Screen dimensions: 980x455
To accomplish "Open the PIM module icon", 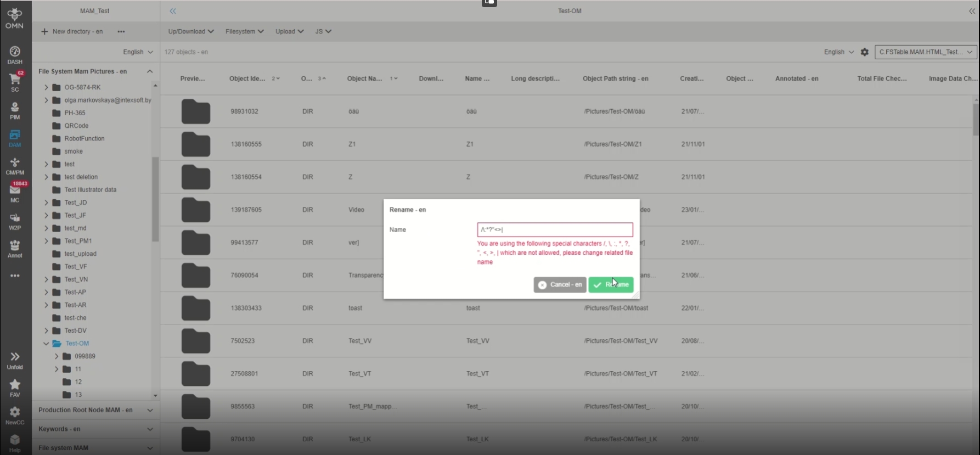I will click(x=15, y=110).
